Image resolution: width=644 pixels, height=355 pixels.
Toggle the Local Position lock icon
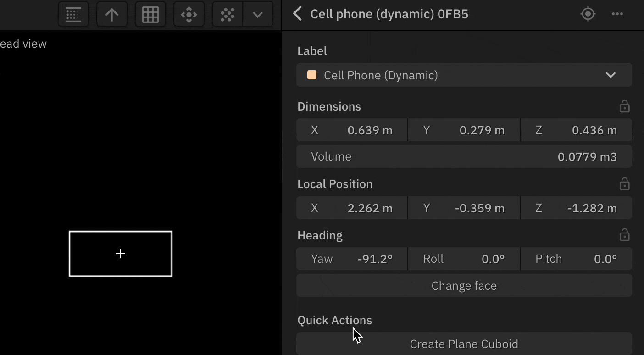(624, 184)
